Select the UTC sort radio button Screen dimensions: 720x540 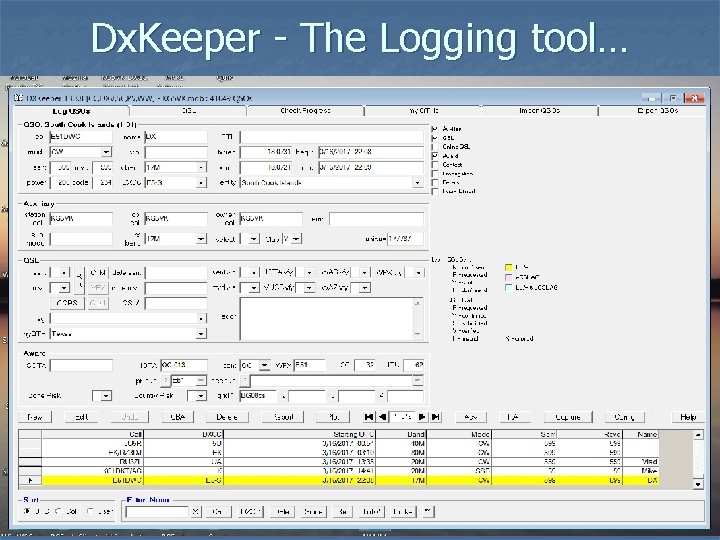coord(27,511)
